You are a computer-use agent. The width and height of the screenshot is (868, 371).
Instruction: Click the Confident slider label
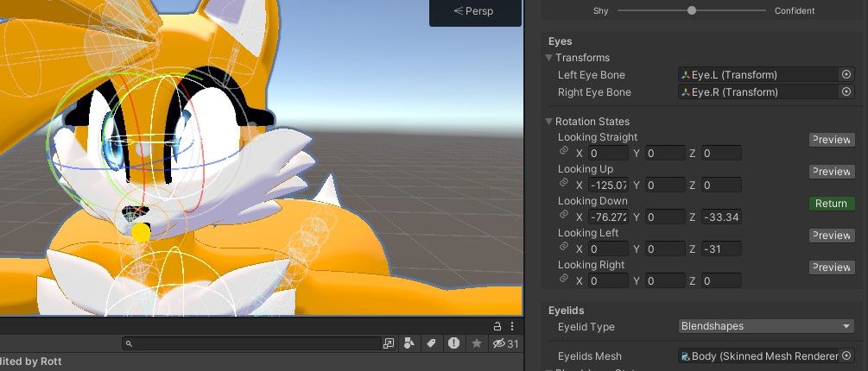795,10
